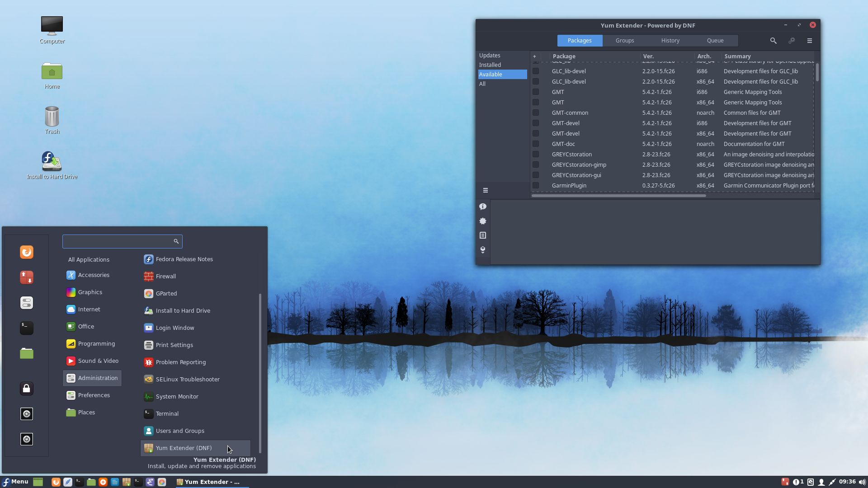Open volume control in system tray
Viewport: 868px width, 488px height.
point(862,482)
